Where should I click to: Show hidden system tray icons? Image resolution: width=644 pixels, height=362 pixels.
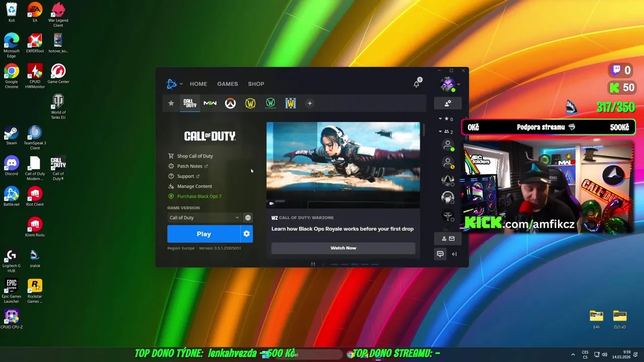(x=573, y=354)
